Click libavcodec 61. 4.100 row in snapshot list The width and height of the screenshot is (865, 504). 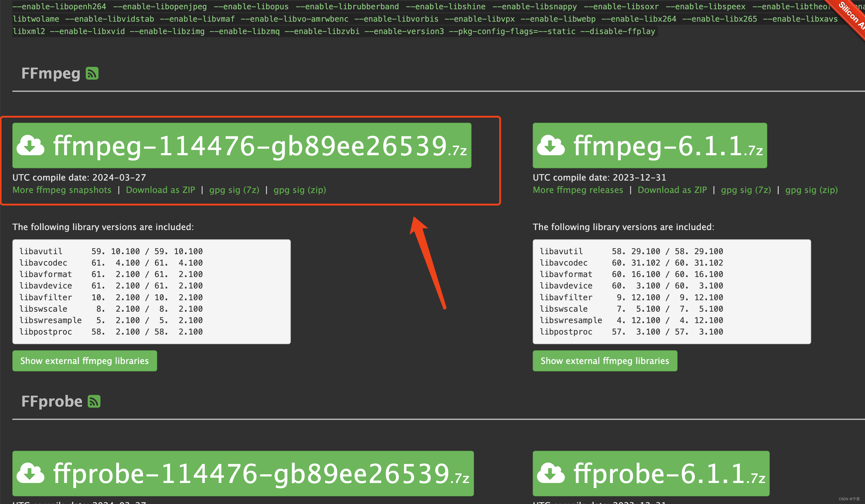[111, 263]
